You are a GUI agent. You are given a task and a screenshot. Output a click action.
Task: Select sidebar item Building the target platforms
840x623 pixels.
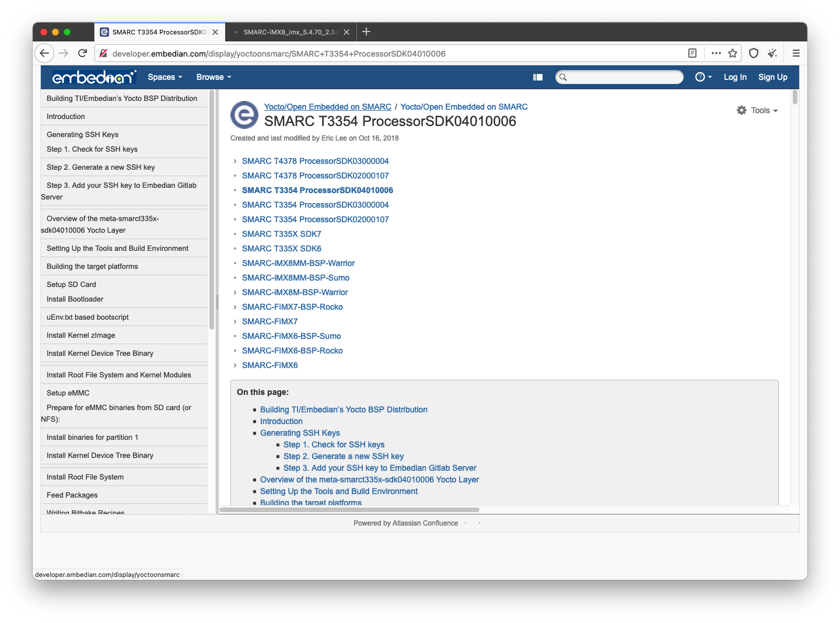tap(92, 267)
